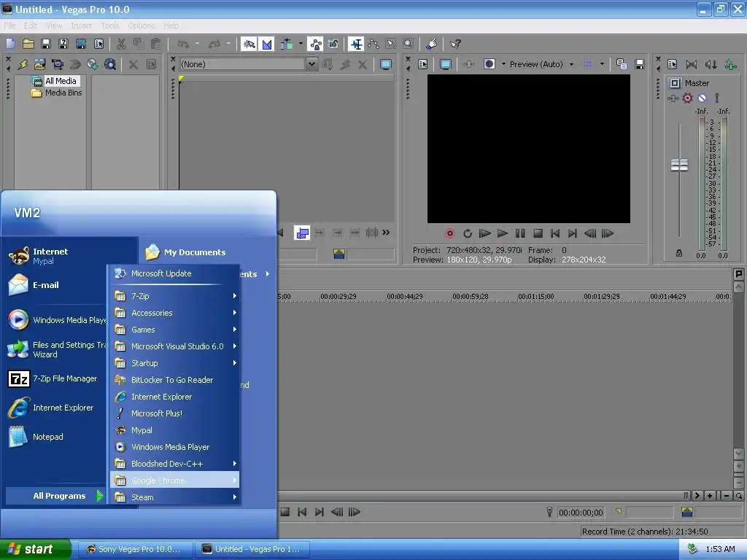Toggle Ignore Event Grouping
Screen dimensions: 747x560
coord(333,44)
